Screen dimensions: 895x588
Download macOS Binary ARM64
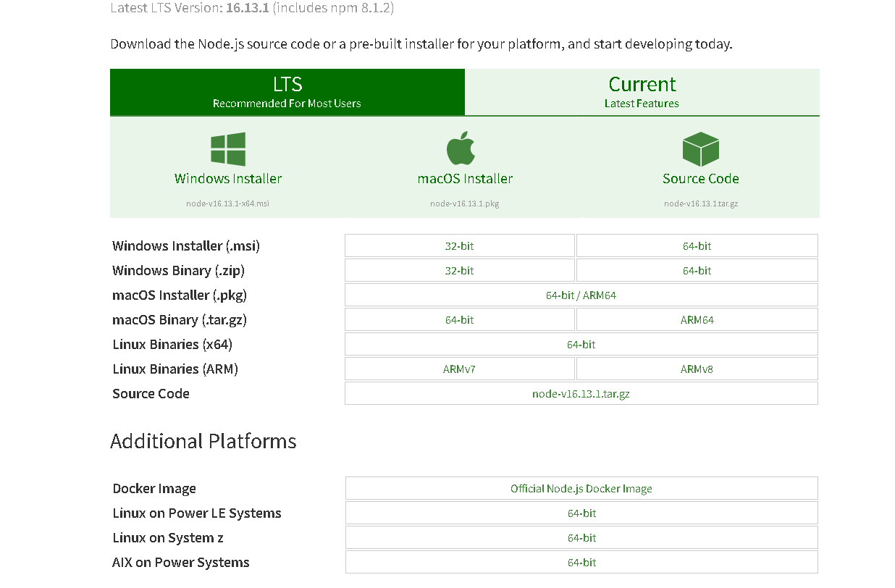697,320
